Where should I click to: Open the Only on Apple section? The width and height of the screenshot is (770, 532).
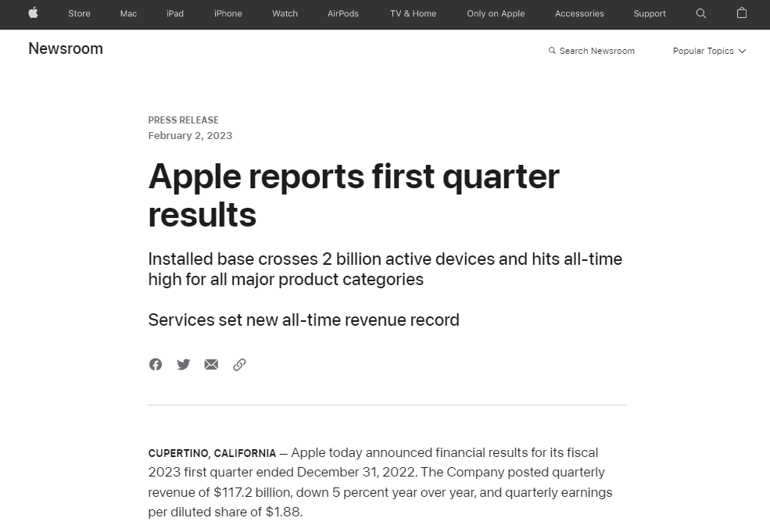[496, 13]
